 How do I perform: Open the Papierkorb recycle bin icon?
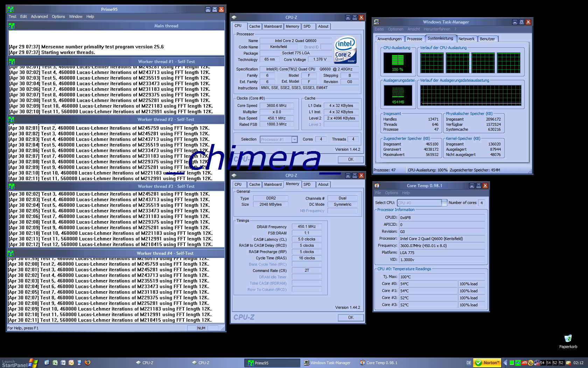(568, 341)
